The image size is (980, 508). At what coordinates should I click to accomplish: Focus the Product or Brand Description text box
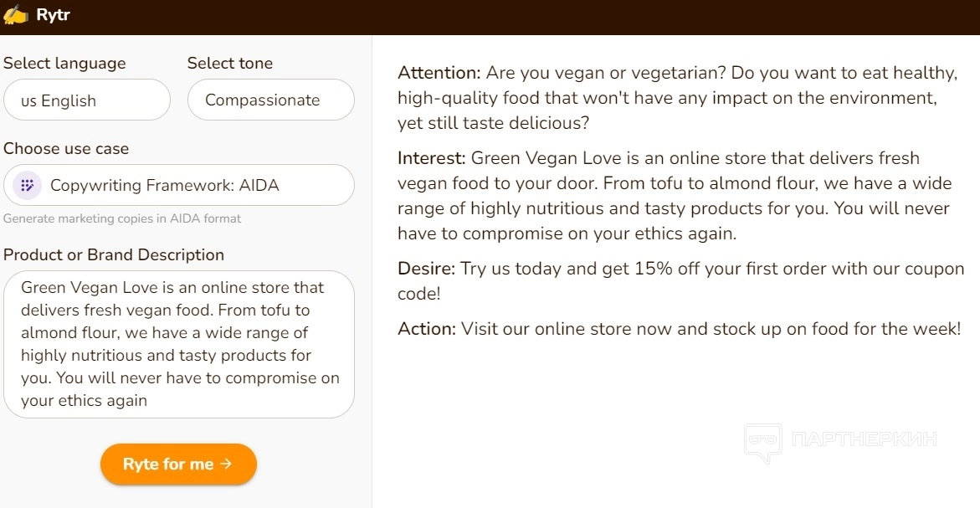pyautogui.click(x=179, y=344)
